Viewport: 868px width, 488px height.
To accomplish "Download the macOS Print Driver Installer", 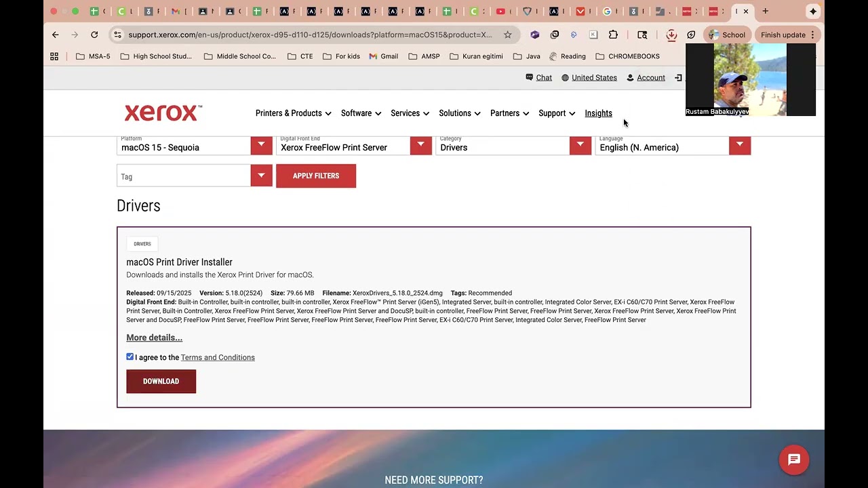I will pos(161,381).
